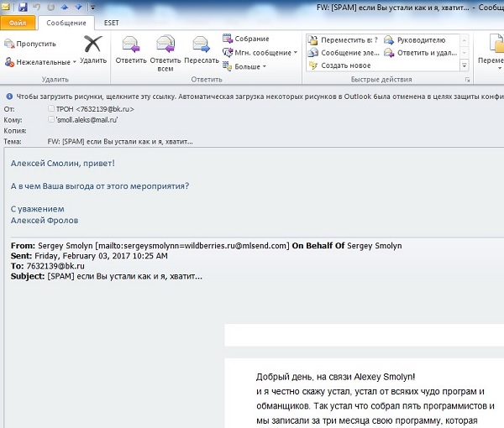The image size is (504, 428).
Task: Click Собрание to reply with meeting
Action: (246, 39)
